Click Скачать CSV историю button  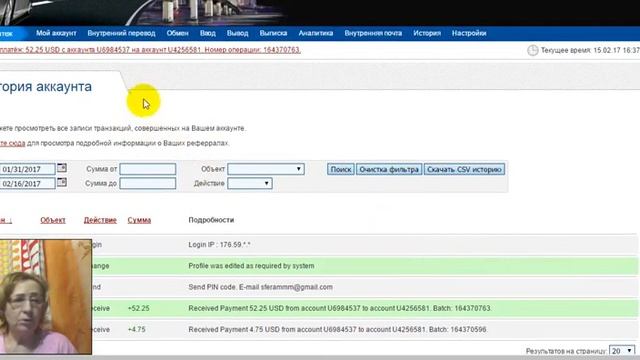point(464,169)
